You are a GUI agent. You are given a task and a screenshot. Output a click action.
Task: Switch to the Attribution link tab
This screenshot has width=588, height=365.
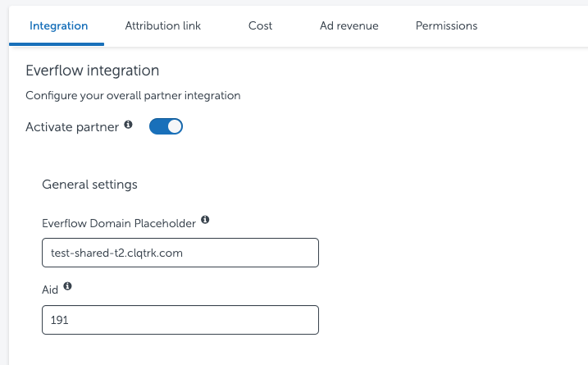coord(162,26)
